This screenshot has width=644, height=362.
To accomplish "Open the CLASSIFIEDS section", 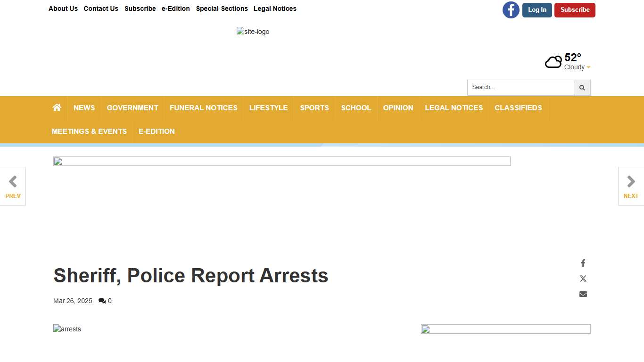I will [x=518, y=107].
